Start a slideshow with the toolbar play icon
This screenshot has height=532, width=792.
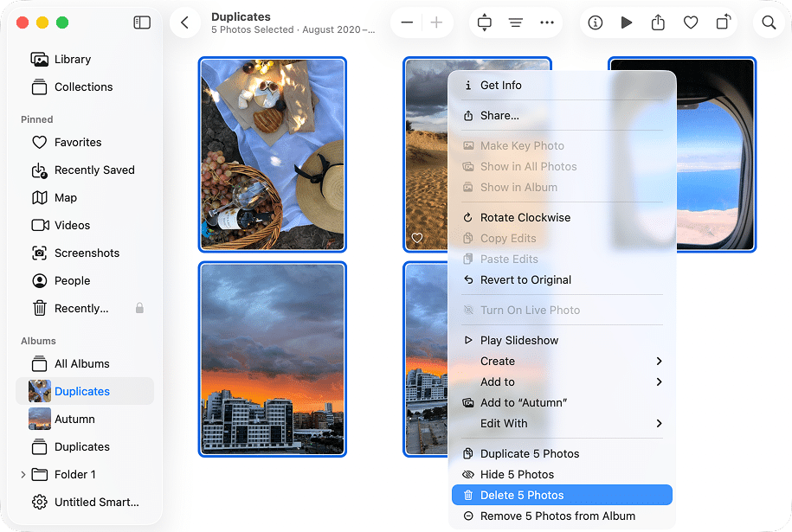coord(627,22)
